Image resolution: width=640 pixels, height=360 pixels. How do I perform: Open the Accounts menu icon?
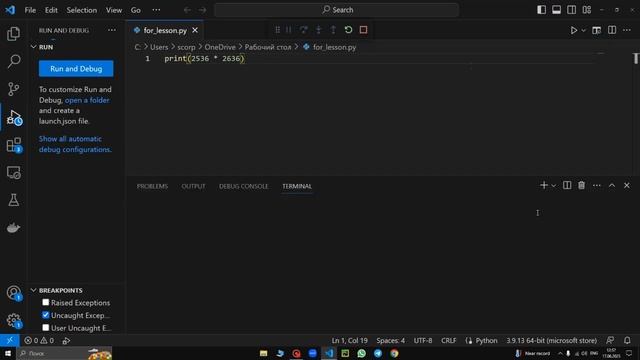(x=13, y=293)
